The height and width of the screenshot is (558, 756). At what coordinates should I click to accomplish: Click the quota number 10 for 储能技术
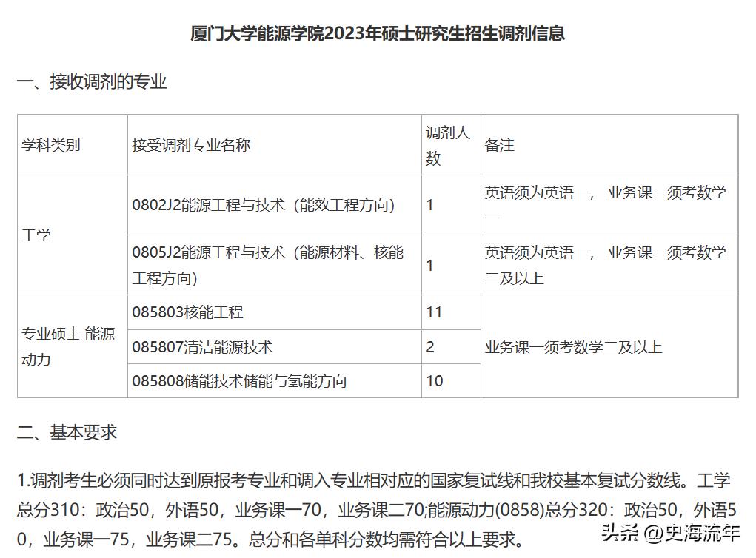point(434,381)
